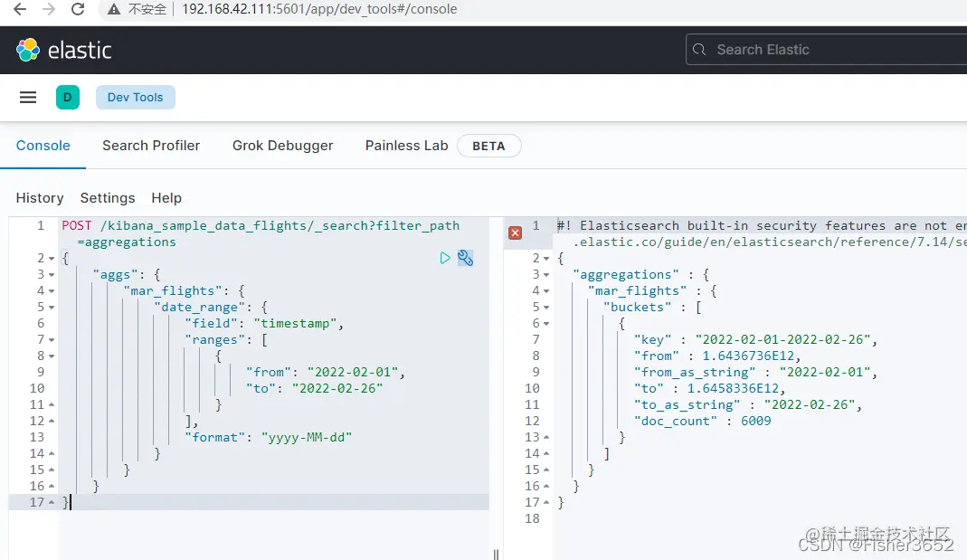Collapse the object on request line 8
The image size is (967, 560).
point(52,356)
